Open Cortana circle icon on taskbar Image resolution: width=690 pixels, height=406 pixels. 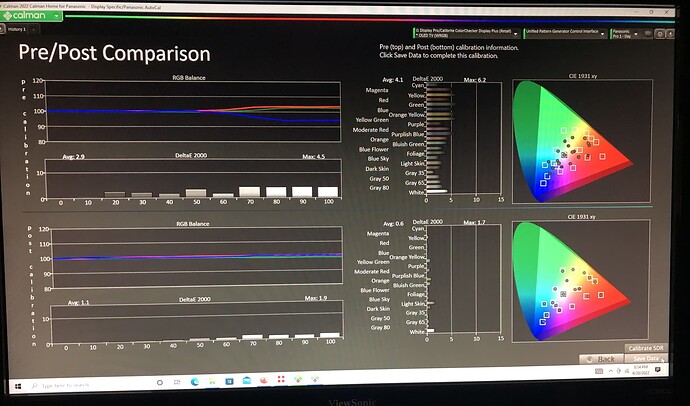pyautogui.click(x=160, y=383)
